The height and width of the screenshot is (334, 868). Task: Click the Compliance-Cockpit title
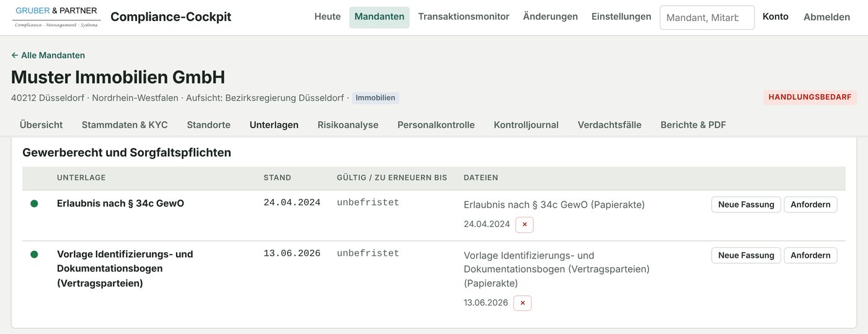tap(170, 17)
